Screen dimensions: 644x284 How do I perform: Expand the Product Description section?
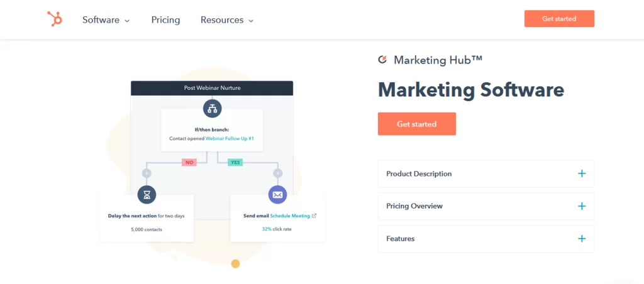point(486,173)
